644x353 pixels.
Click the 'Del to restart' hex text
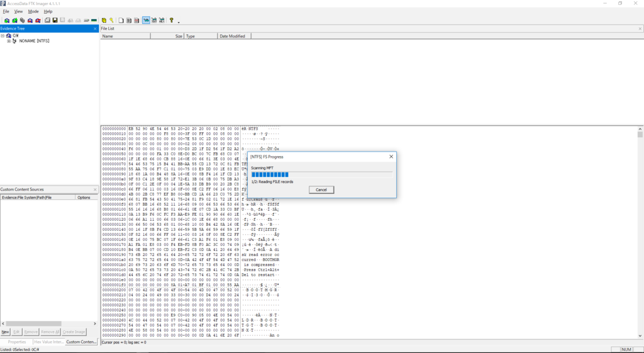pyautogui.click(x=258, y=275)
